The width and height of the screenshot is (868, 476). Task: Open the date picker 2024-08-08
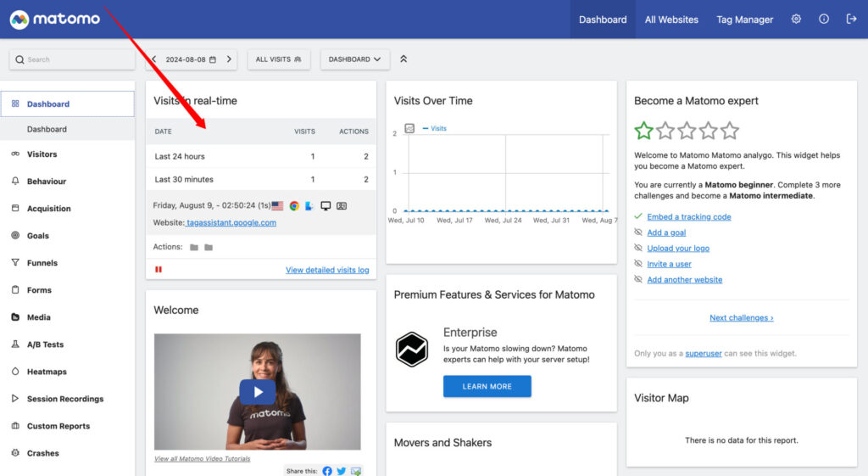click(191, 59)
